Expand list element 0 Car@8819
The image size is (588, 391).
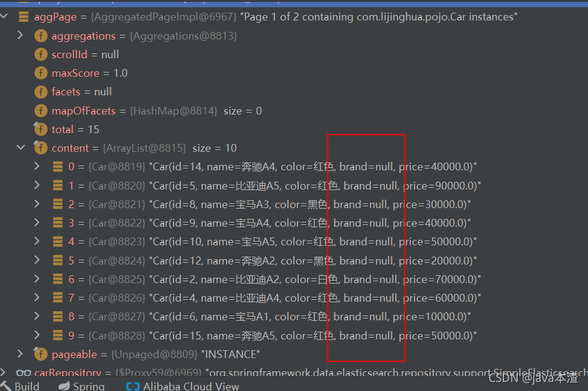pos(37,166)
